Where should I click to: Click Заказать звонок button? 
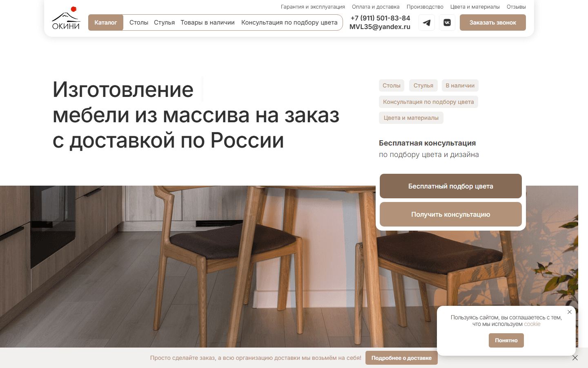[493, 22]
